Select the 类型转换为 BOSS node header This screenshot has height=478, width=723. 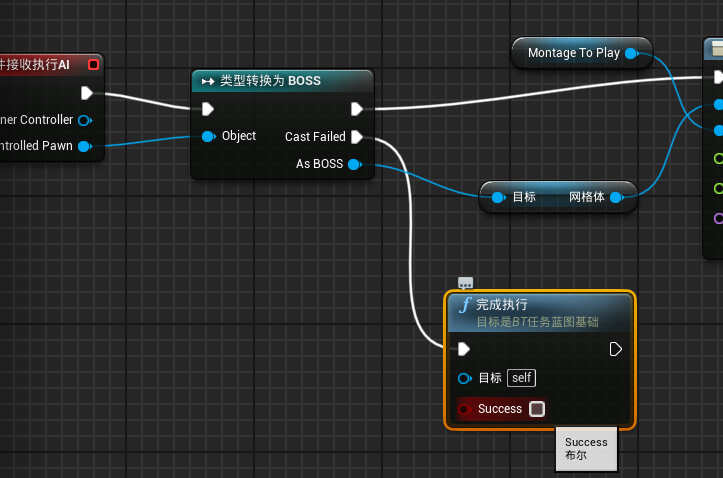[282, 81]
